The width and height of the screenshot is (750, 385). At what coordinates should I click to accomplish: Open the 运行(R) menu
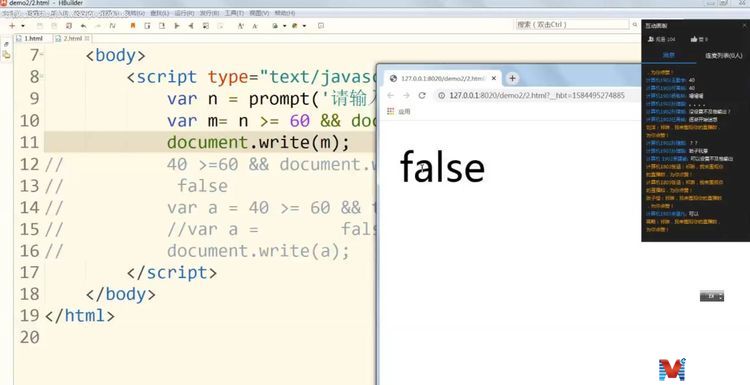coord(184,13)
